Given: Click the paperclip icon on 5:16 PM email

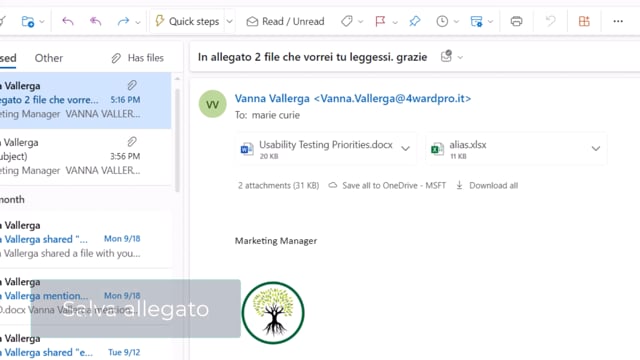Looking at the screenshot, I should point(132,85).
